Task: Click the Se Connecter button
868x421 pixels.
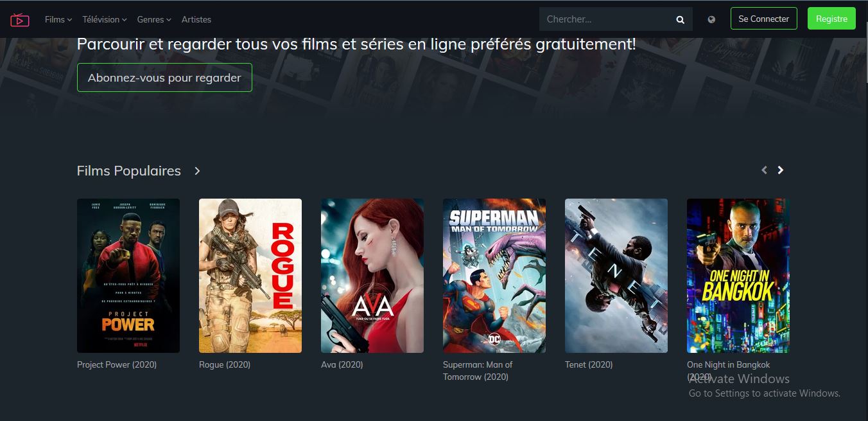Action: [x=764, y=19]
